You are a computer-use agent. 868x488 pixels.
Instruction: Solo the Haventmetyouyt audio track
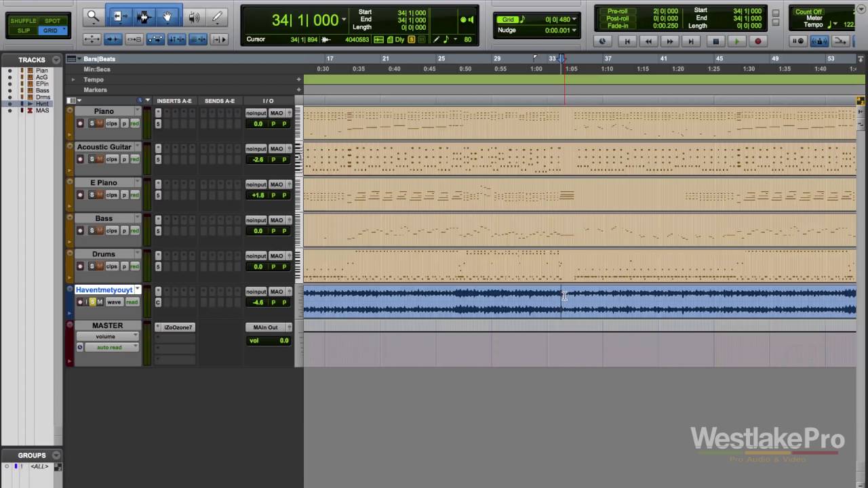92,302
